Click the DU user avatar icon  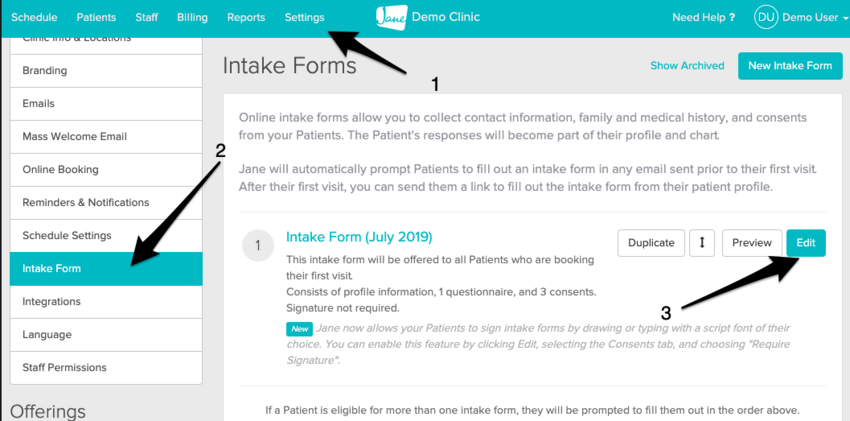[x=766, y=17]
